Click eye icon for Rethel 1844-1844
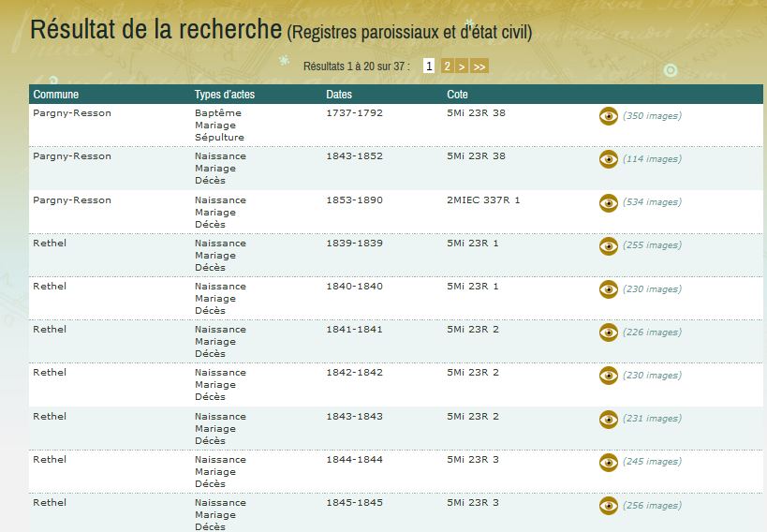This screenshot has width=767, height=532. click(x=609, y=462)
